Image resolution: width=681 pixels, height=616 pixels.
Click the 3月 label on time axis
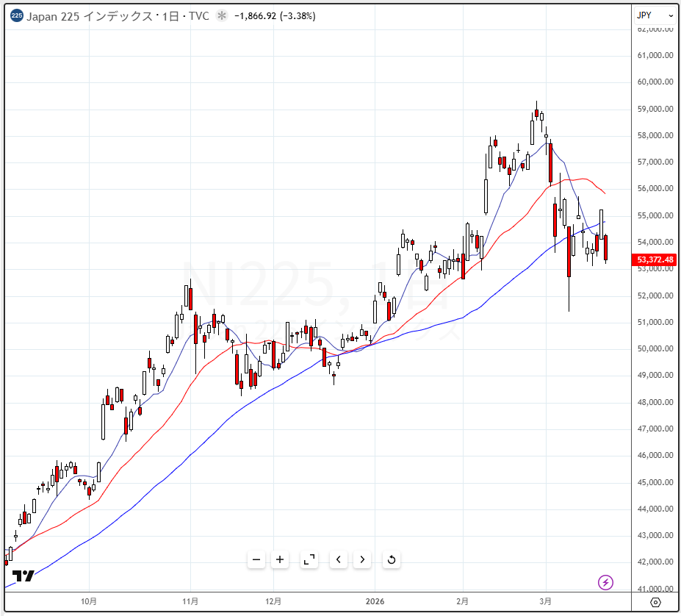click(x=547, y=601)
